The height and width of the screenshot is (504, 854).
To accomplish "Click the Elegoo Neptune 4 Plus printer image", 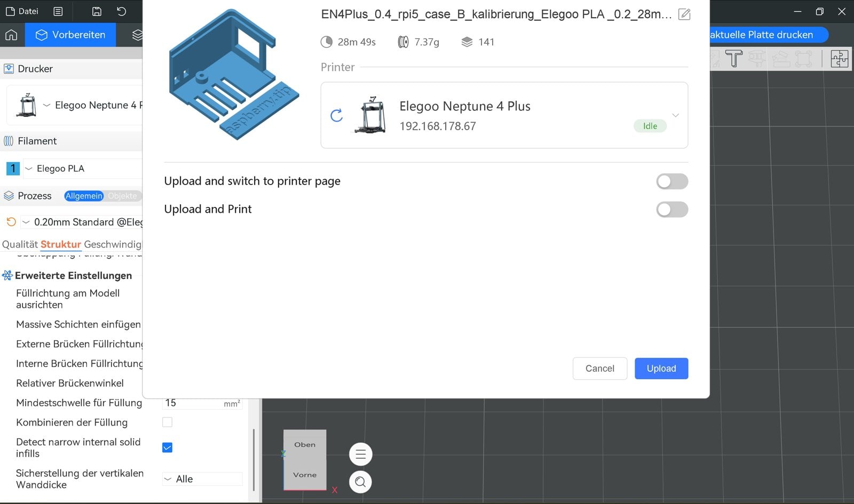I will click(x=371, y=115).
